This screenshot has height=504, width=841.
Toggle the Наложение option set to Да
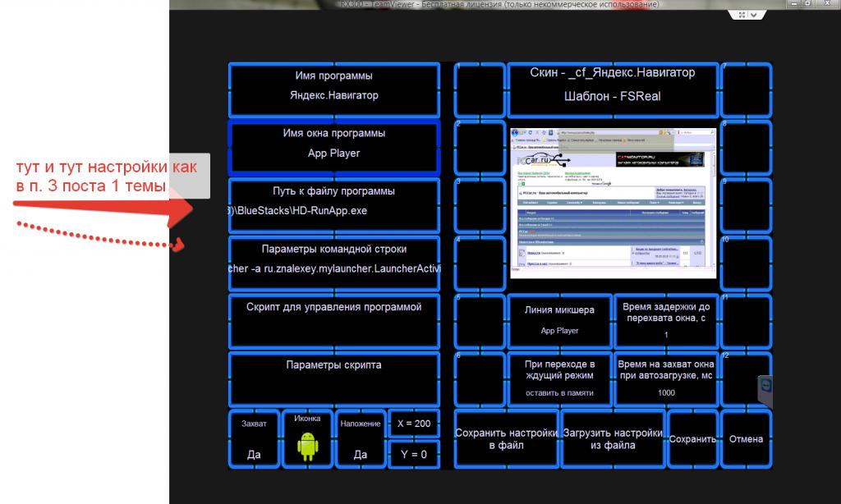(x=360, y=439)
